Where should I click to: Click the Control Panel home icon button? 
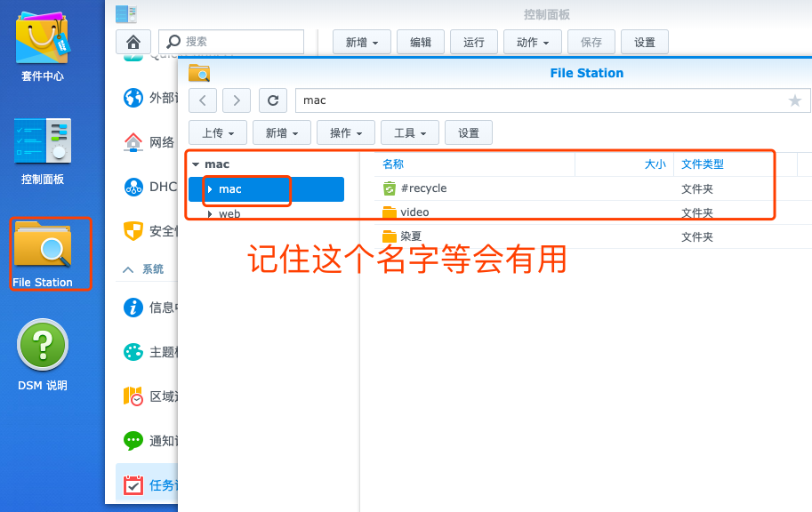point(133,42)
